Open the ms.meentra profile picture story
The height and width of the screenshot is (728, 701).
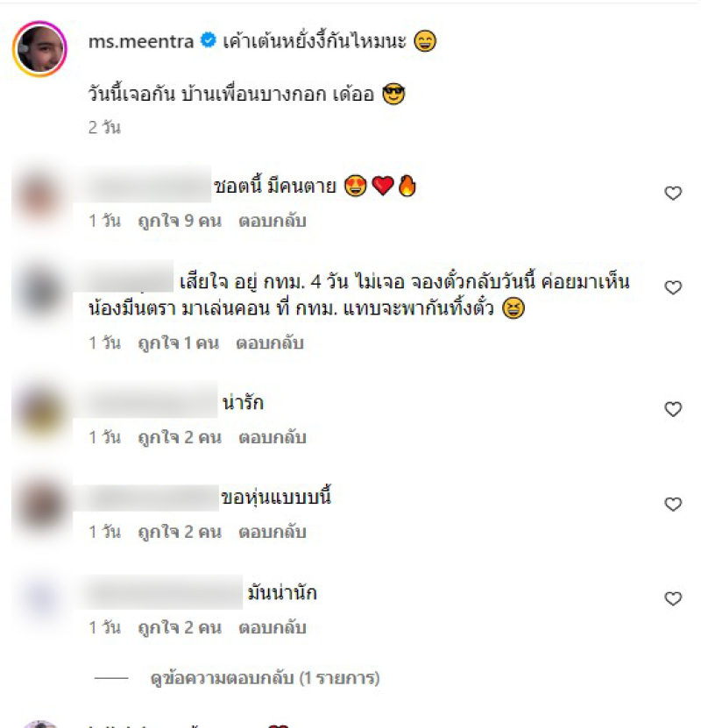tap(40, 48)
